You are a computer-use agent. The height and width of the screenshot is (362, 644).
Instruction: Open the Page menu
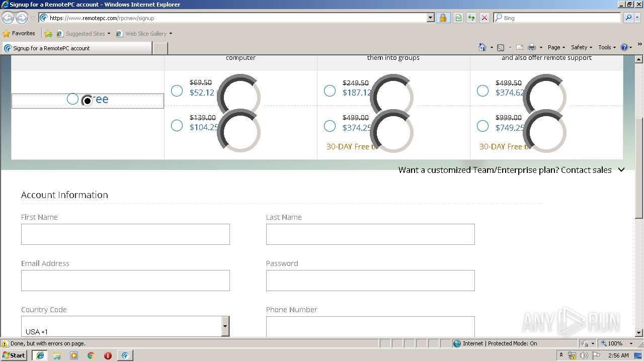click(556, 47)
